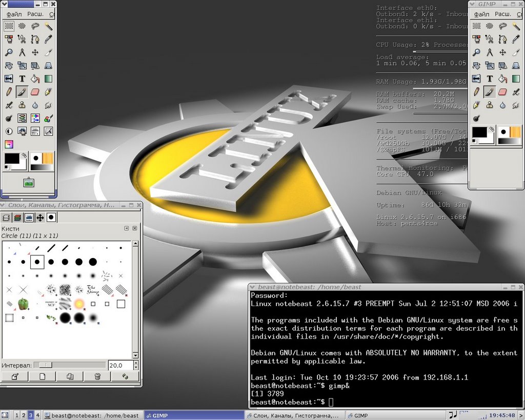Open Файл menu in right GIMP toolbox
The image size is (525, 420).
481,14
